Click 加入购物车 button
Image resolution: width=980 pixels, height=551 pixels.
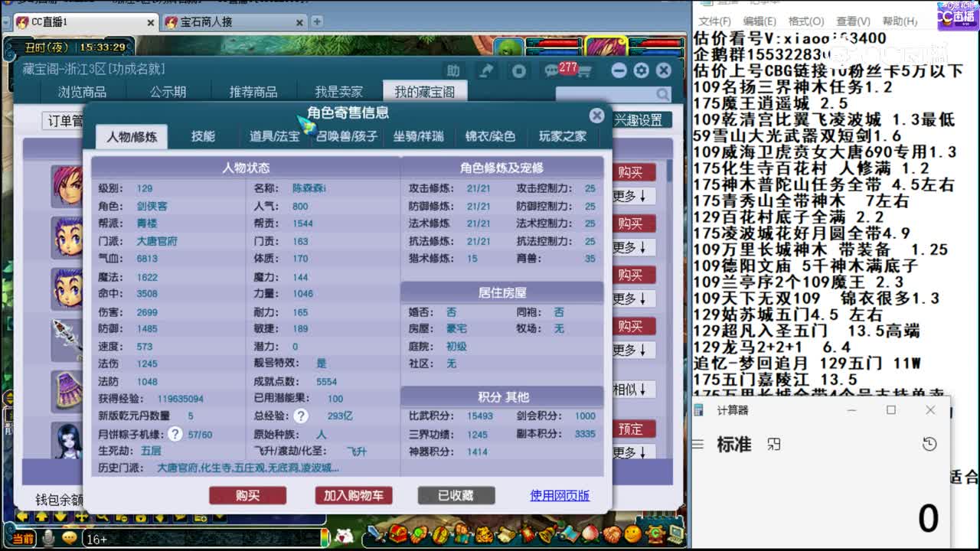pyautogui.click(x=353, y=496)
